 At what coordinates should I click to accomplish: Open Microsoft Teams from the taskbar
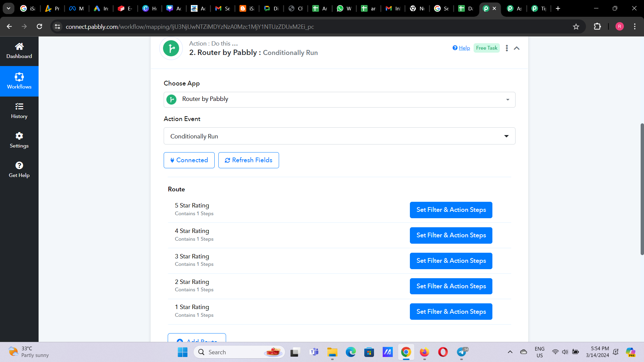pos(314,352)
